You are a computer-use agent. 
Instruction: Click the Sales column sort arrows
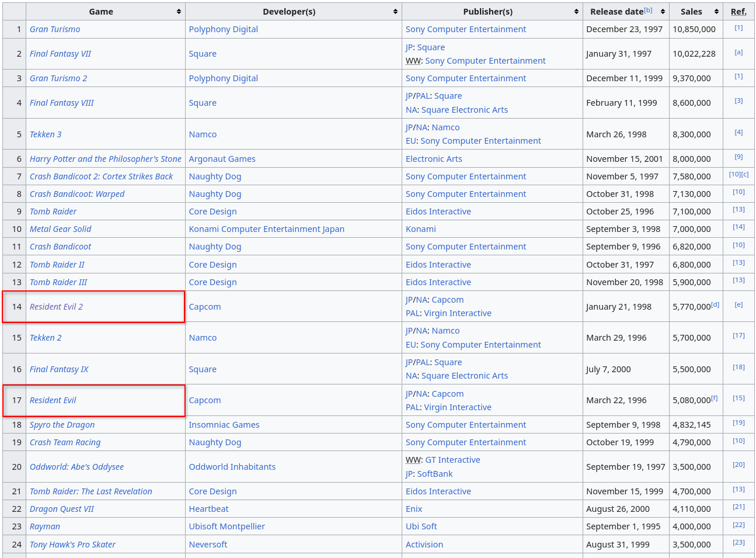pos(716,12)
